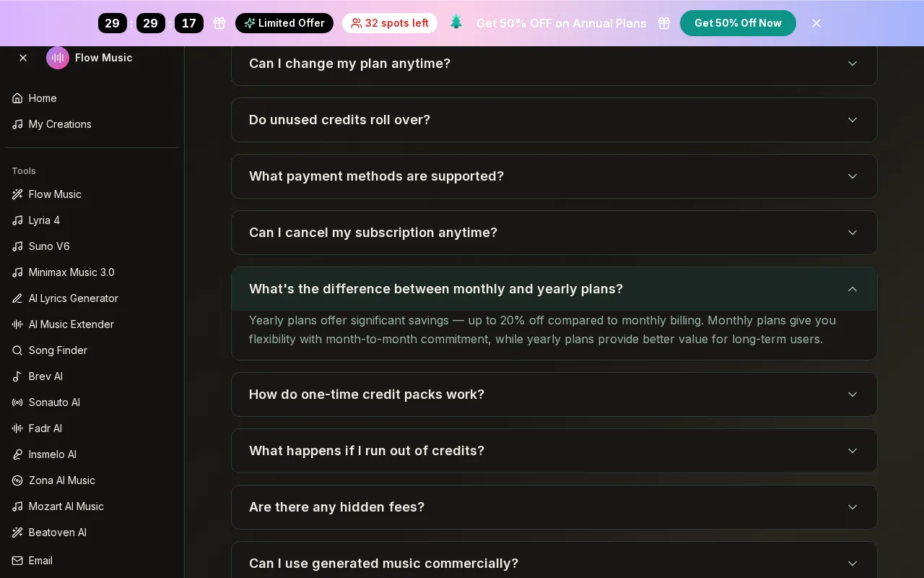Click the Email link in the sidebar
The height and width of the screenshot is (578, 924).
(x=92, y=561)
